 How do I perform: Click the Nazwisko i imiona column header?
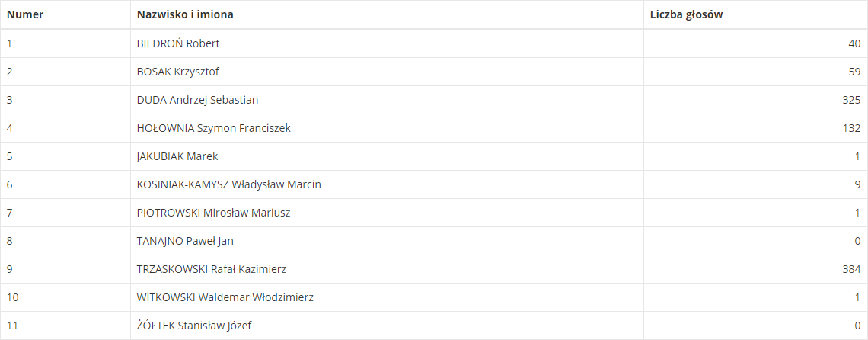point(185,14)
